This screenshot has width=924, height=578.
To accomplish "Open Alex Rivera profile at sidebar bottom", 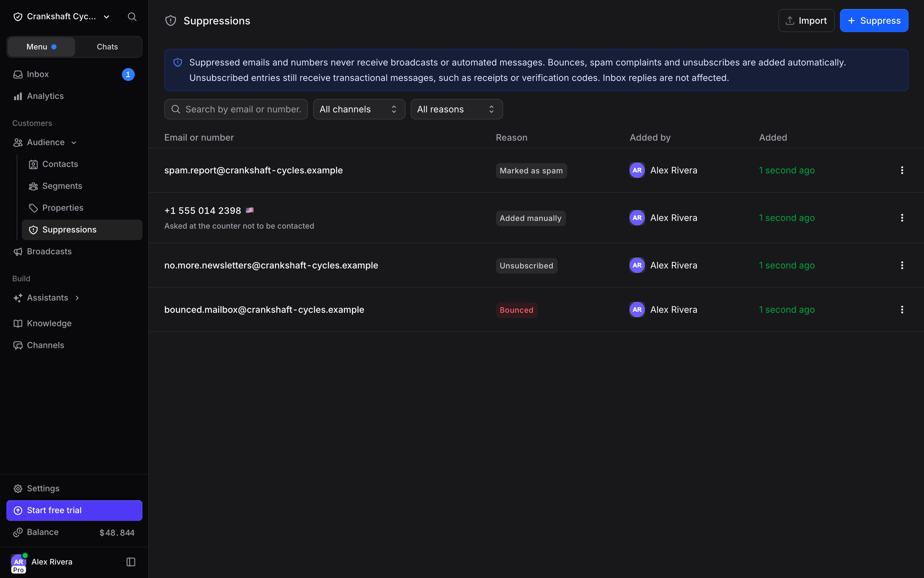I will (42, 562).
